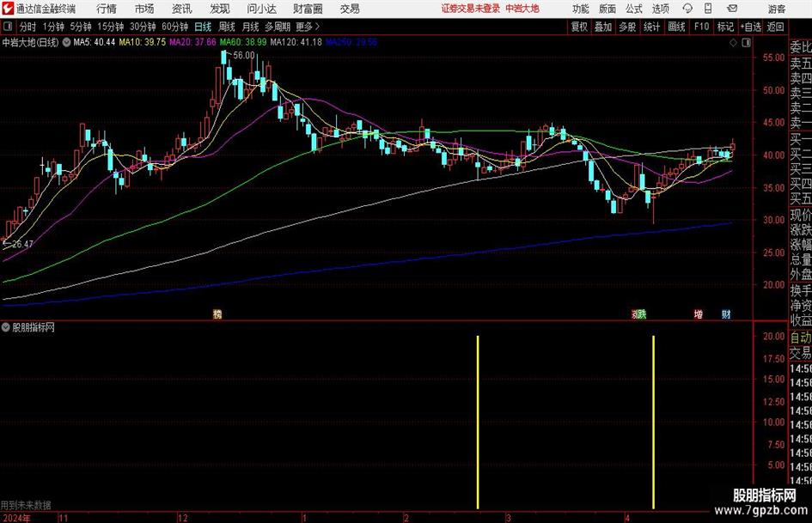
Task: Click the 复权 button
Action: [x=579, y=27]
